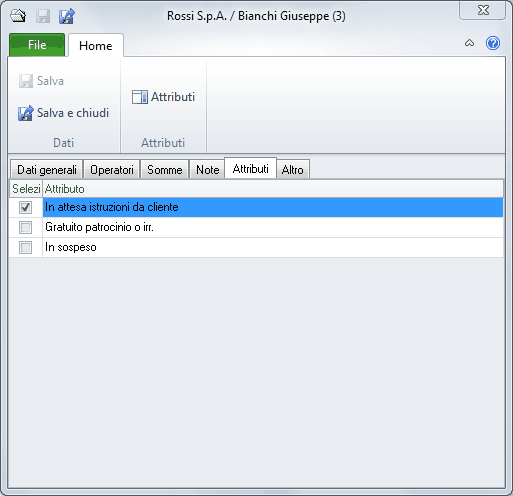The width and height of the screenshot is (513, 496).
Task: Click the Salva e chiudi ribbon button
Action: coord(63,113)
